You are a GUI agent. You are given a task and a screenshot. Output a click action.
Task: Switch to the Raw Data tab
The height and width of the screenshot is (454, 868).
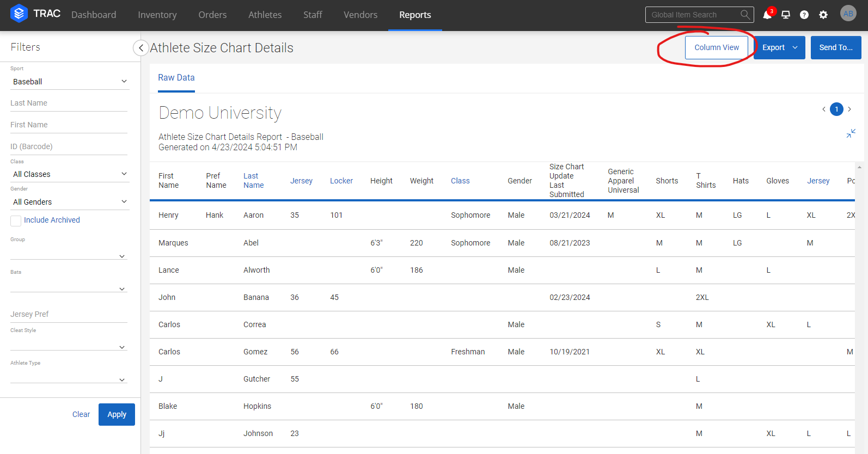pos(176,78)
